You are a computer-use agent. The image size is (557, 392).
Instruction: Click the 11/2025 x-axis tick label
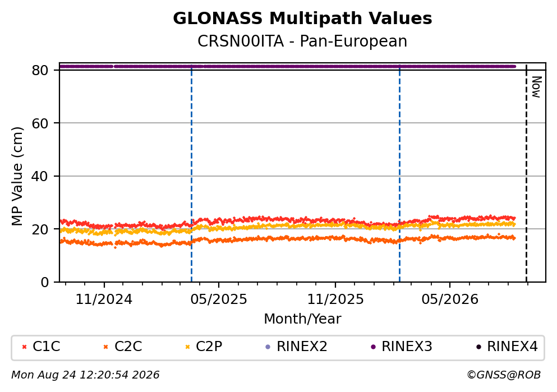[x=335, y=299]
